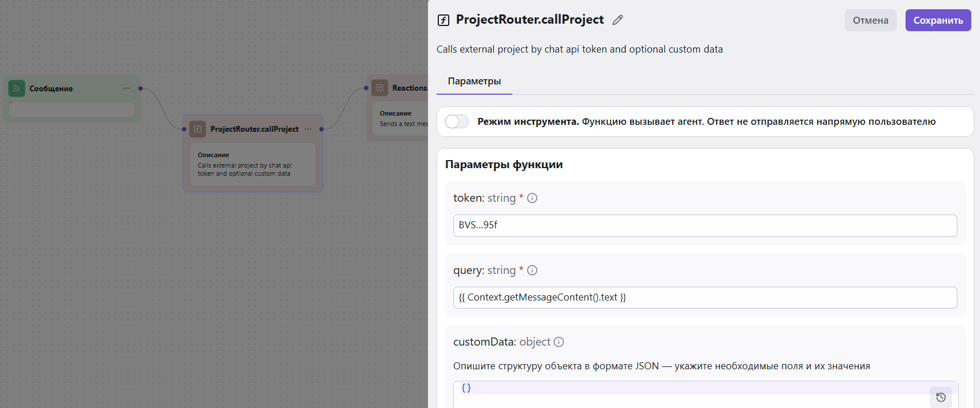Click the pencil icon to rename function

[x=617, y=20]
